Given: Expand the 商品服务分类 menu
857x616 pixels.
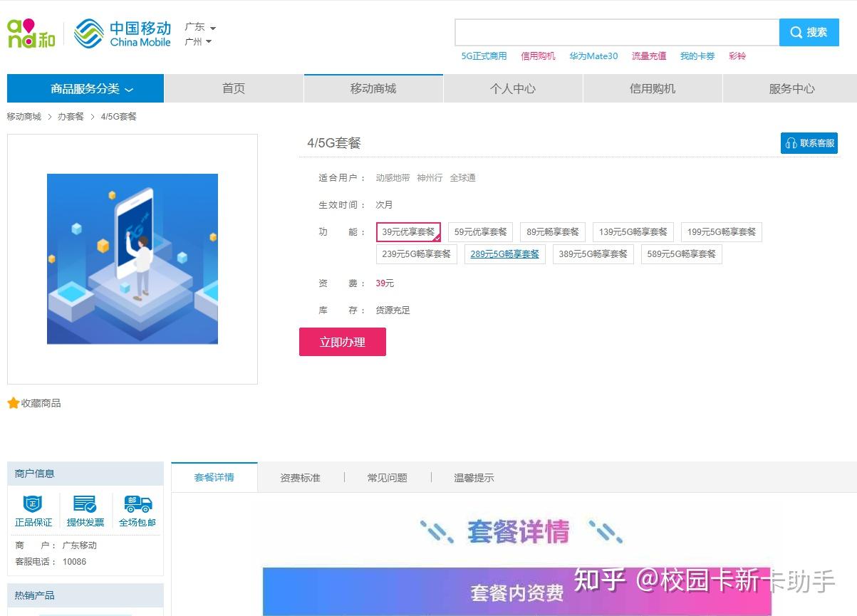Looking at the screenshot, I should point(85,89).
